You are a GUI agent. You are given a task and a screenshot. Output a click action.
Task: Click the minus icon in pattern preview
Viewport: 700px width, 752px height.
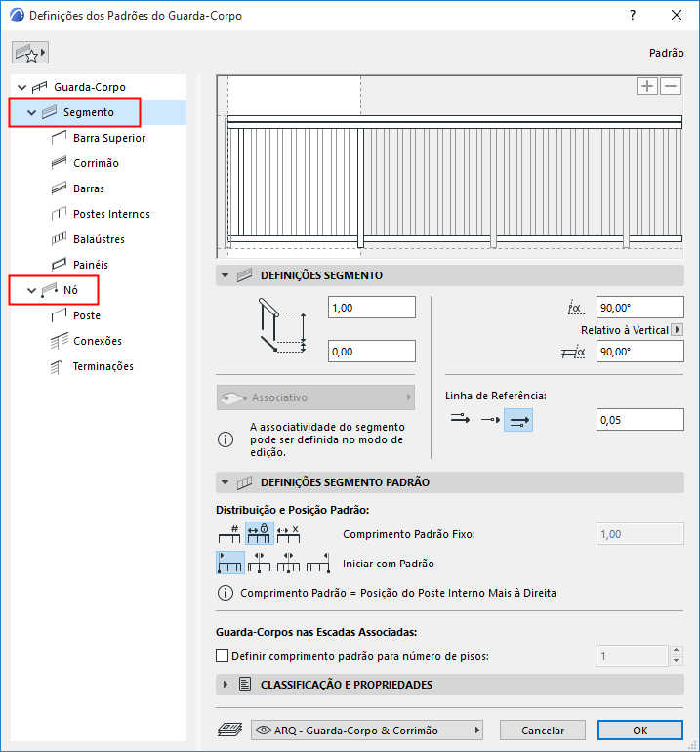click(671, 86)
